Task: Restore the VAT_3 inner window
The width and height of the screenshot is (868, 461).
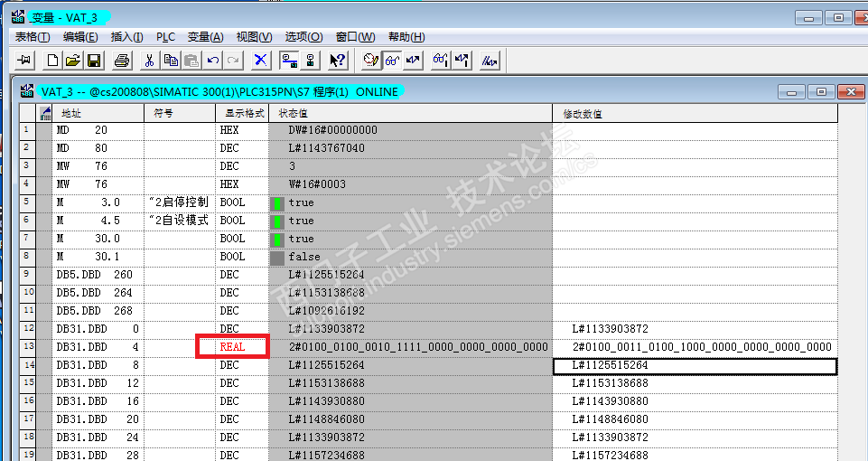Action: [x=822, y=92]
